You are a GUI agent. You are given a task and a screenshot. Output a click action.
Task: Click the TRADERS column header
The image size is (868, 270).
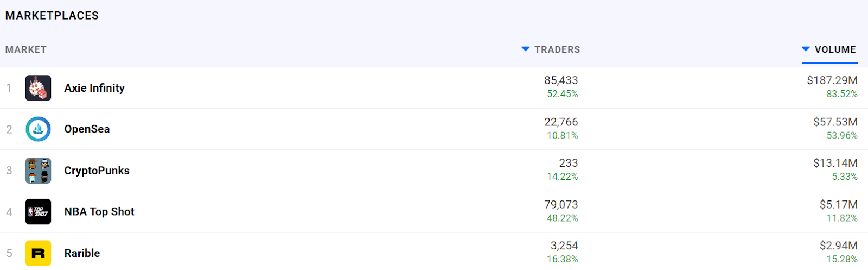click(x=557, y=49)
